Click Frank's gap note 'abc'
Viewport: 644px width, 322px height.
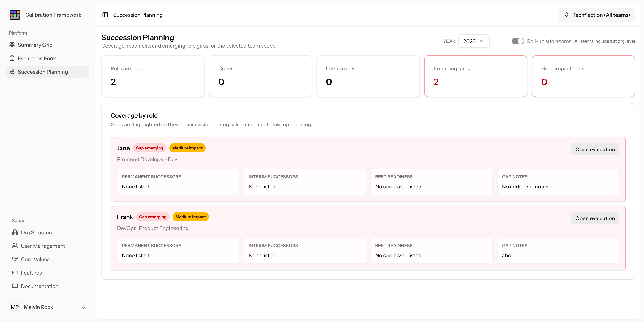[x=506, y=255]
